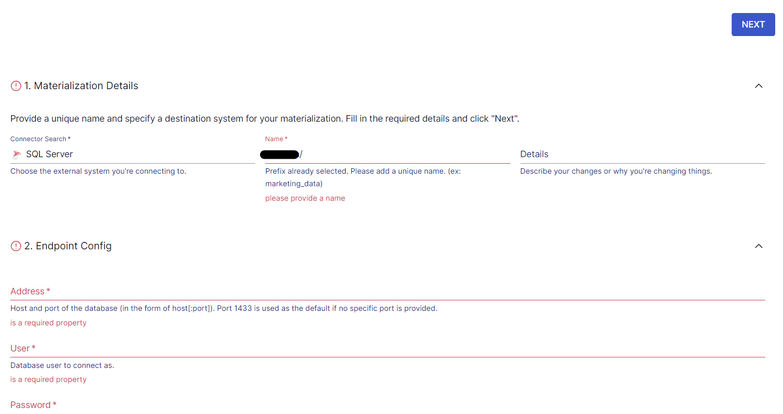This screenshot has height=414, width=783.
Task: Click the SQL Server connector logo icon
Action: click(x=16, y=154)
